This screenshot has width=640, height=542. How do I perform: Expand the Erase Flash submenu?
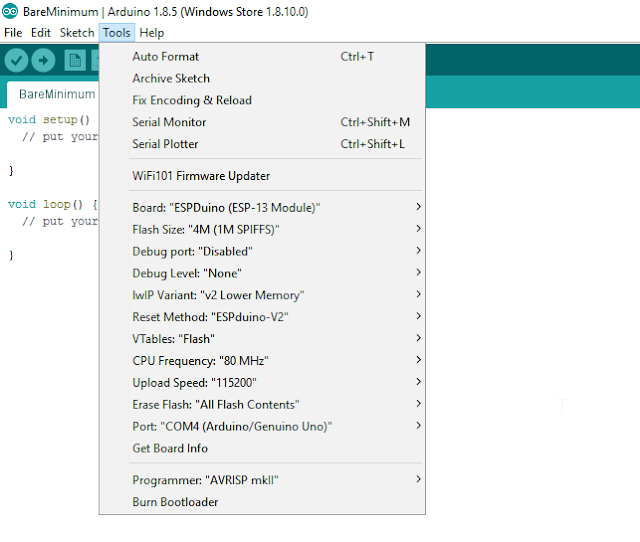pos(262,404)
